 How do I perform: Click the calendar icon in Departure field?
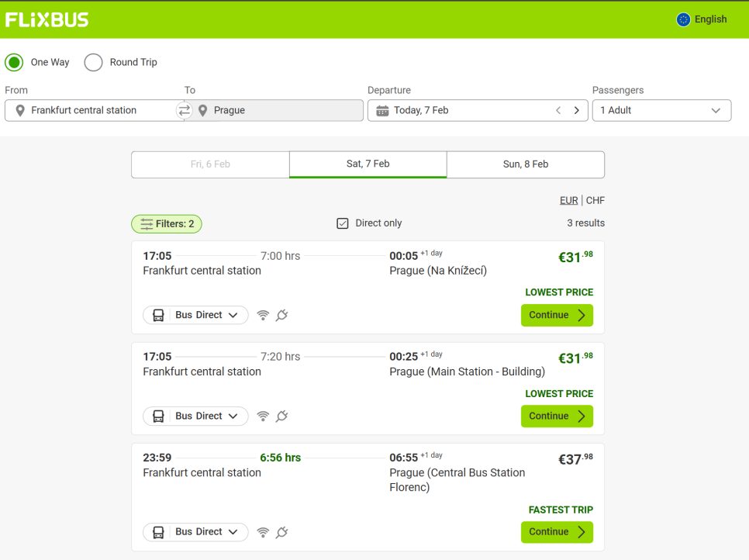pyautogui.click(x=382, y=111)
